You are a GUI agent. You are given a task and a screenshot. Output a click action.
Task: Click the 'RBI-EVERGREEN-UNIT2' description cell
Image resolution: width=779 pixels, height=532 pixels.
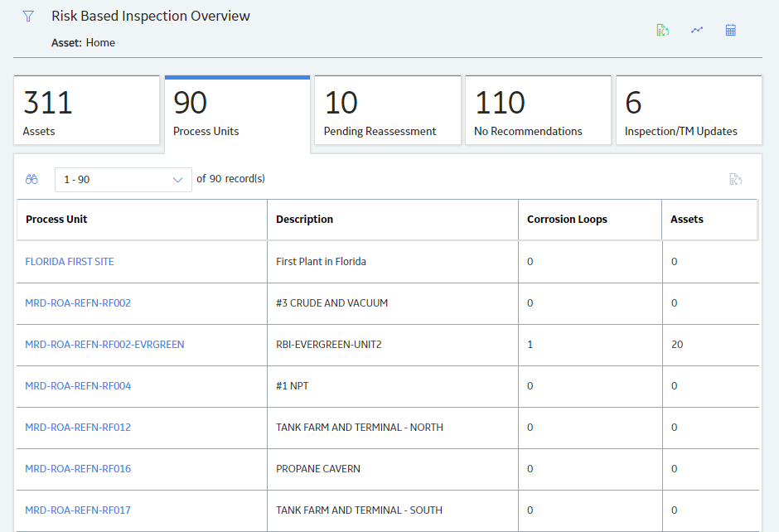point(393,344)
